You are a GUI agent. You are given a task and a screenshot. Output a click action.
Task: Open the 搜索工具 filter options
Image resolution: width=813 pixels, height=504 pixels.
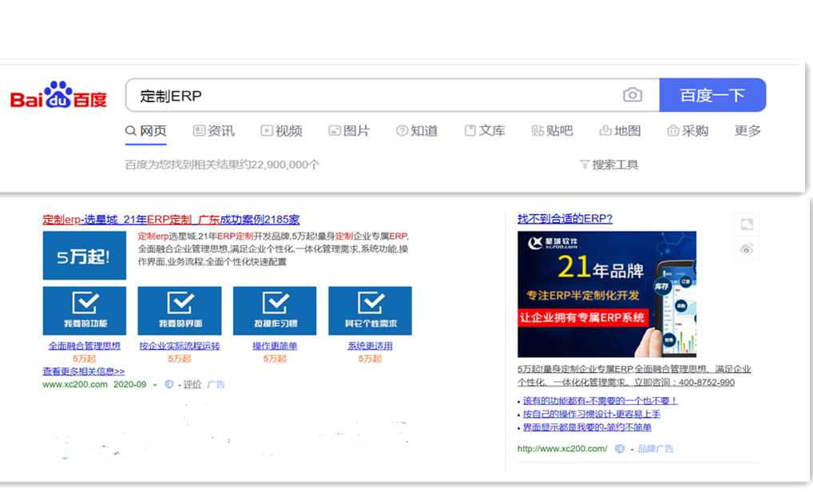click(x=609, y=165)
